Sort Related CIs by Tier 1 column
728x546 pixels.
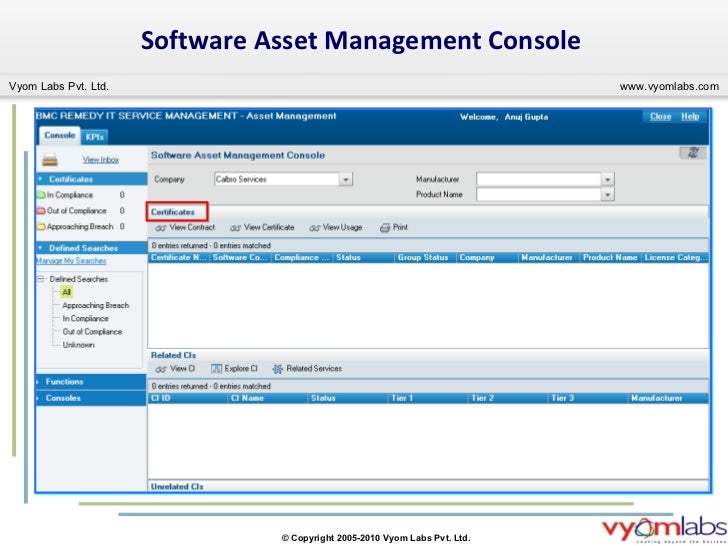click(428, 398)
